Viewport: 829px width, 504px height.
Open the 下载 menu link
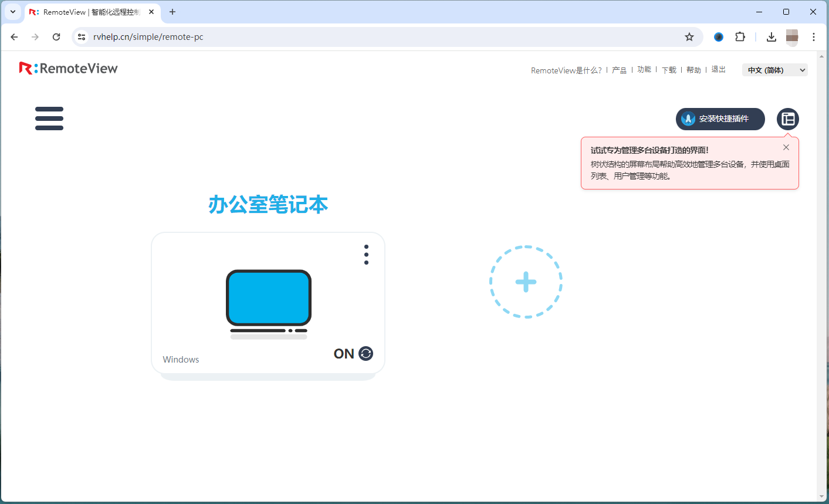tap(669, 70)
